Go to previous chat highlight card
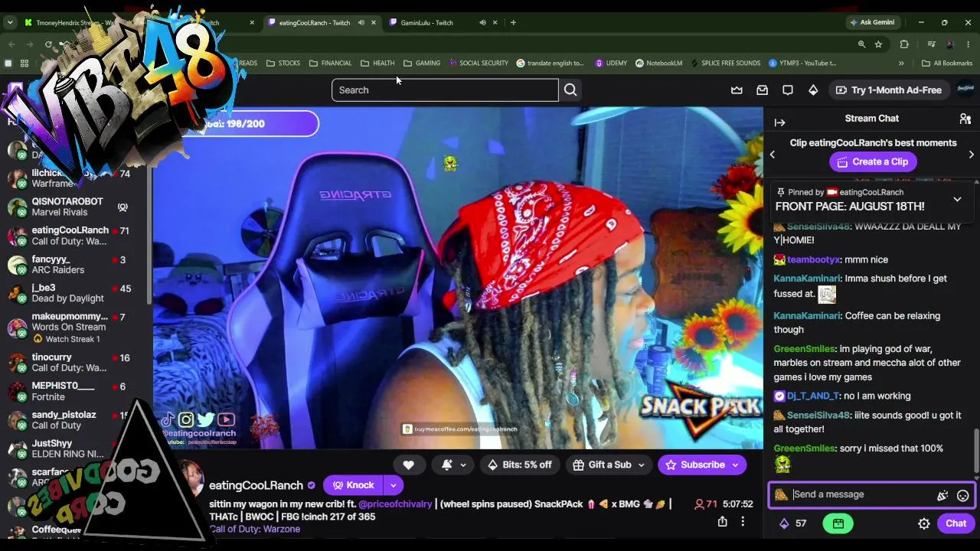The image size is (980, 551). click(772, 155)
